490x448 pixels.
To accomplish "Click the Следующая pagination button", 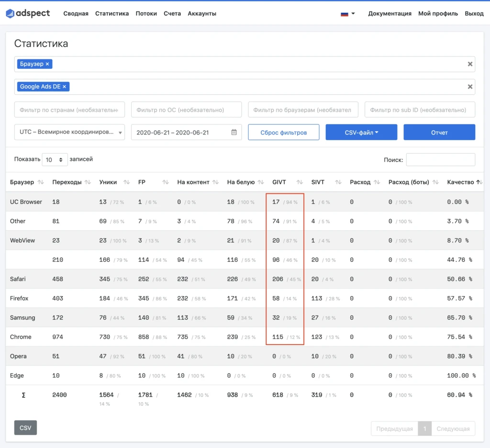I will 453,429.
